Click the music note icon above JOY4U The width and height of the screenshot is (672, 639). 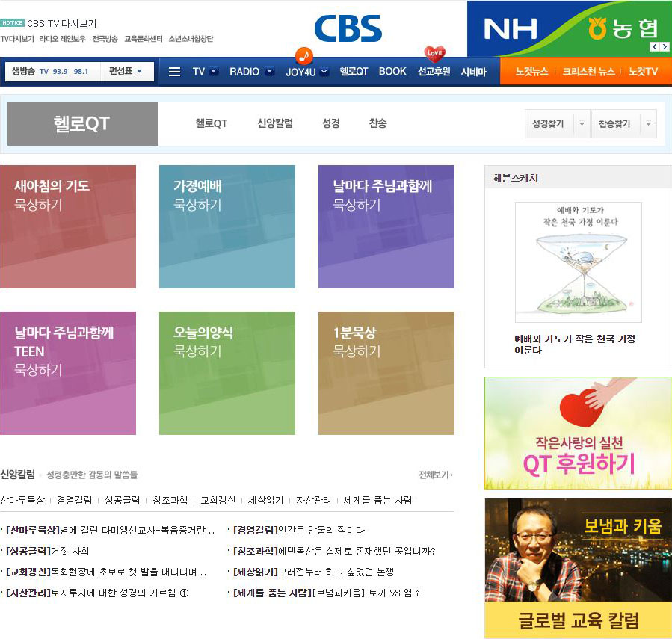pyautogui.click(x=303, y=55)
